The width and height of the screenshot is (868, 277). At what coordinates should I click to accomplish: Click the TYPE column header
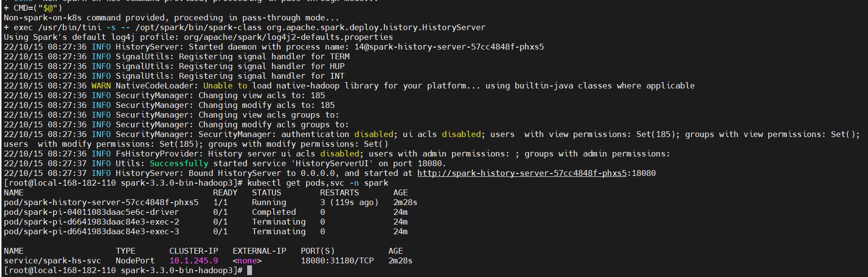tap(126, 251)
